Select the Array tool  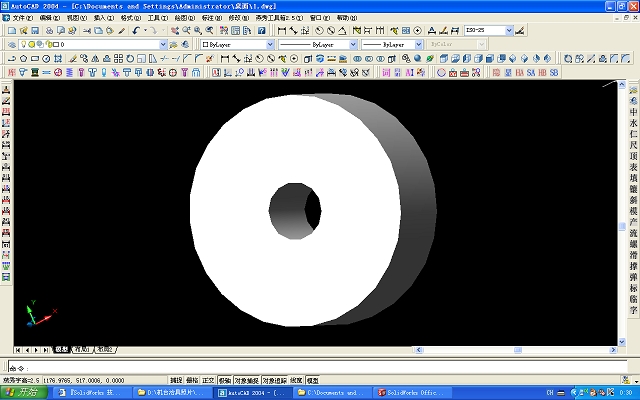pyautogui.click(x=118, y=59)
